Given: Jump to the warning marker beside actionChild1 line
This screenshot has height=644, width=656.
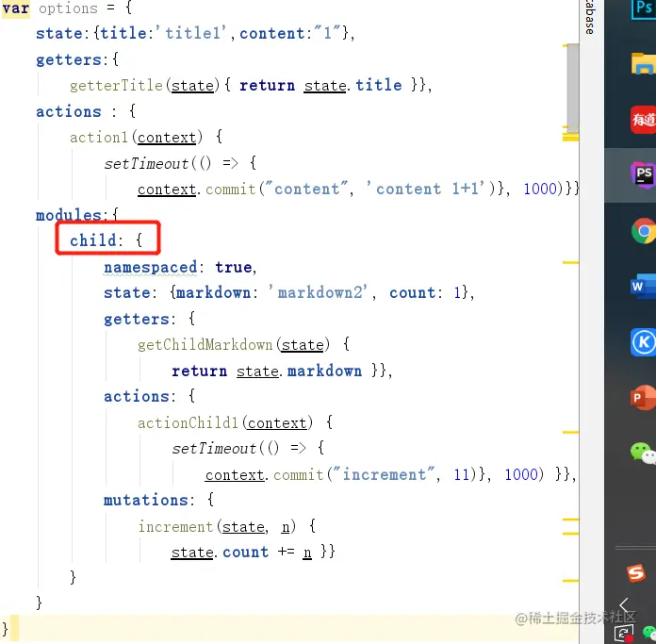Looking at the screenshot, I should coord(570,432).
